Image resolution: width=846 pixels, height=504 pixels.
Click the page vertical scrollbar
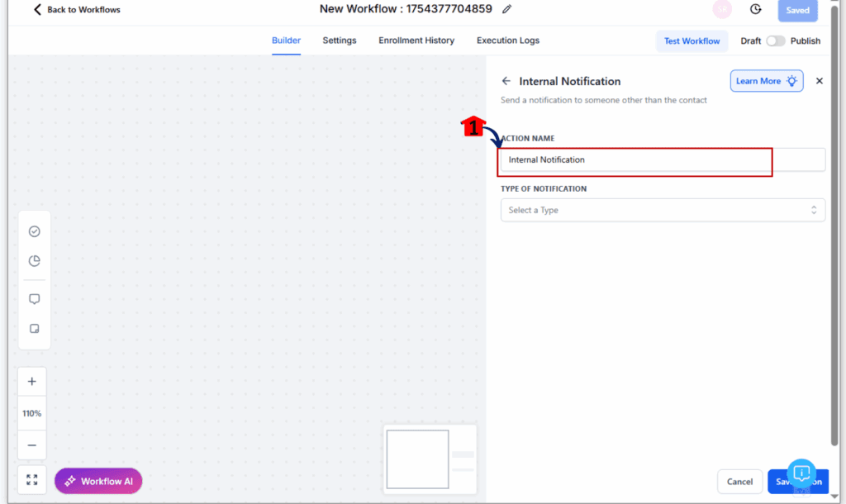834,226
